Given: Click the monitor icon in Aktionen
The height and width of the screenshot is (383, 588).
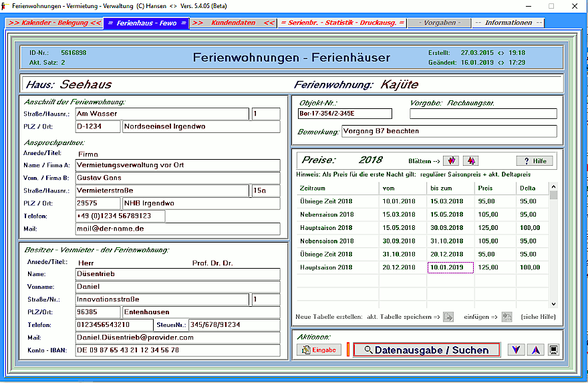Looking at the screenshot, I should pyautogui.click(x=554, y=350).
